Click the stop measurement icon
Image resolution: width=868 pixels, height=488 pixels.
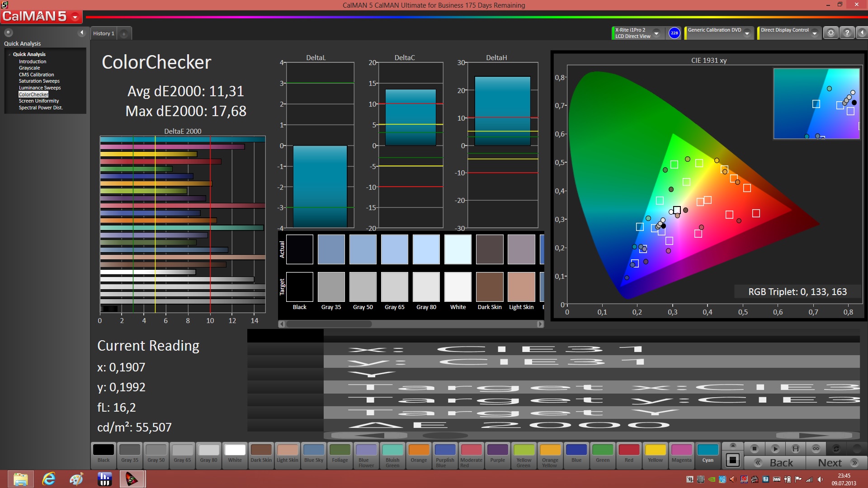tap(754, 449)
